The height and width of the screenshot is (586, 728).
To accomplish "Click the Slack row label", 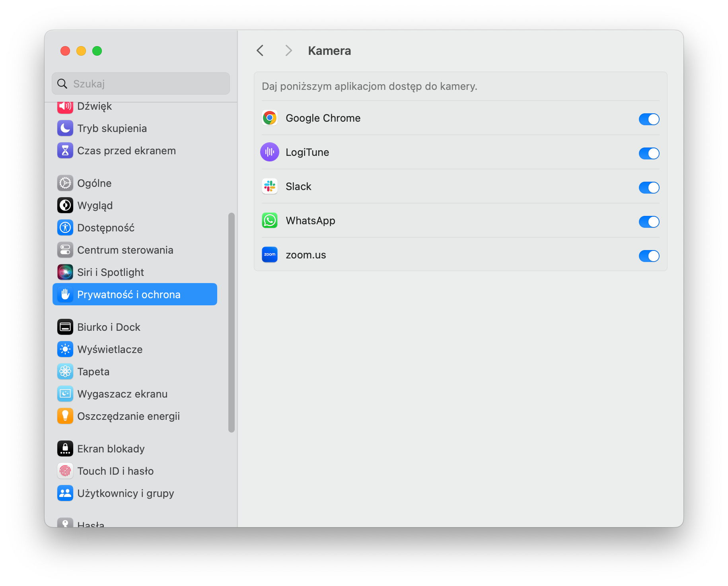I will 298,186.
